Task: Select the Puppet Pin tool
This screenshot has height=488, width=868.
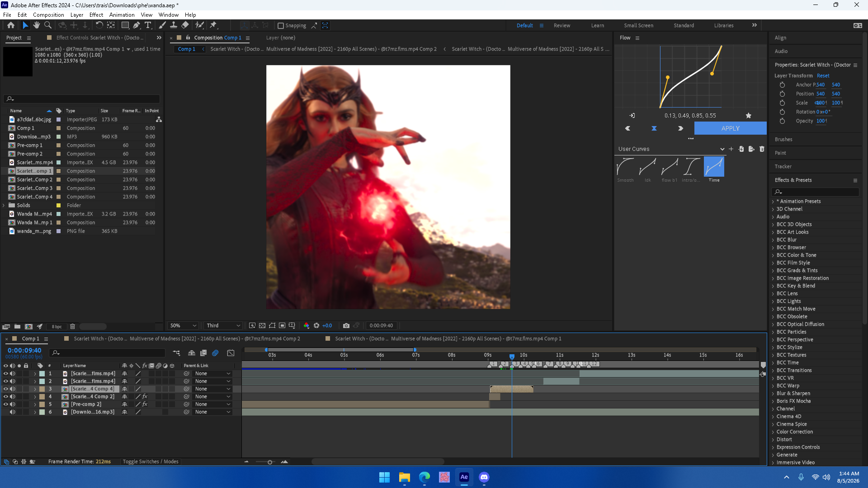Action: point(213,25)
